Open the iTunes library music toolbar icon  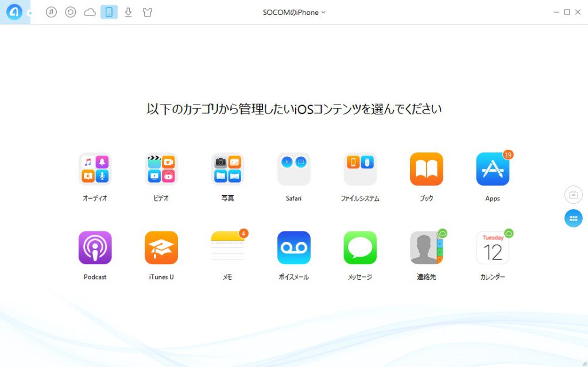tap(51, 13)
